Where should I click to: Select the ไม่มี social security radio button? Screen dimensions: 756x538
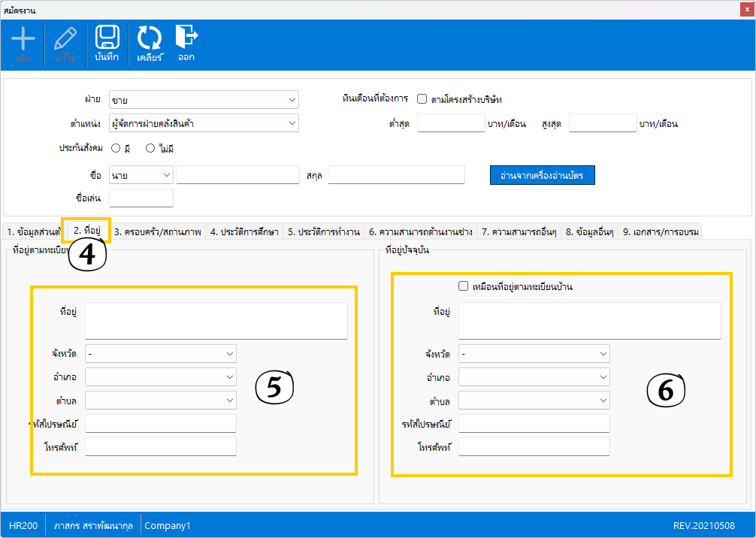[x=150, y=149]
